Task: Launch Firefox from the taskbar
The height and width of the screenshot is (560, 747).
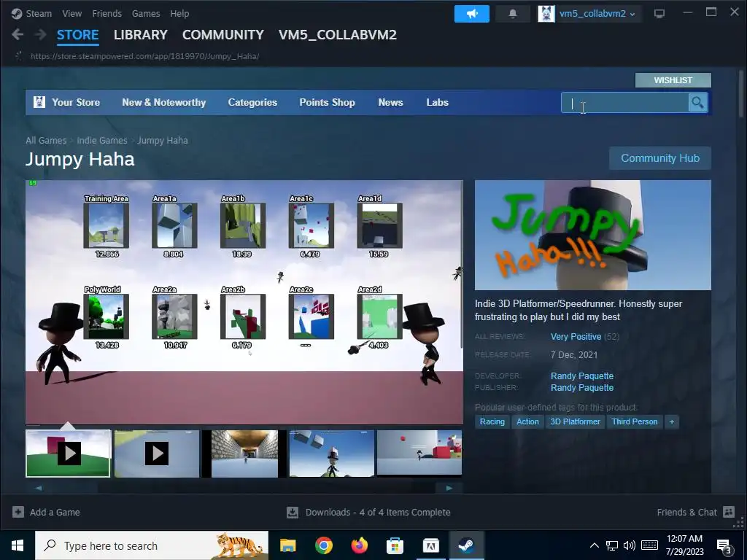Action: pos(359,545)
